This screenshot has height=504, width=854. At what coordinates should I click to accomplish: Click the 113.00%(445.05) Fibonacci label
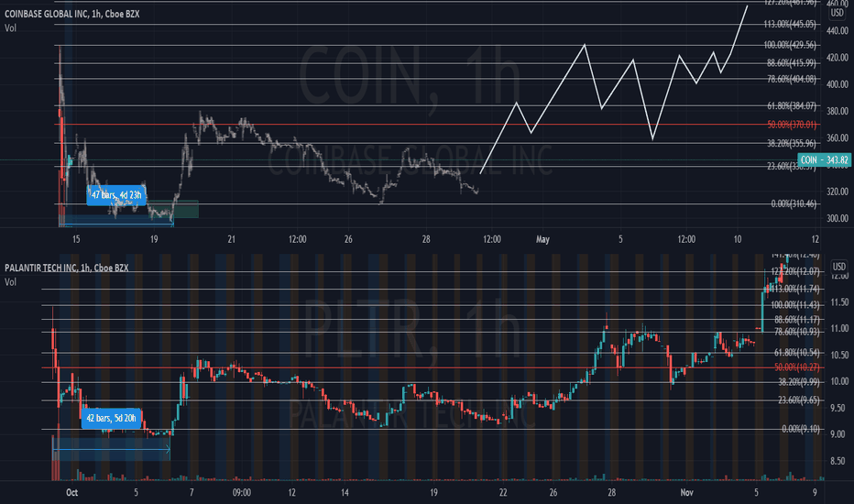[790, 24]
